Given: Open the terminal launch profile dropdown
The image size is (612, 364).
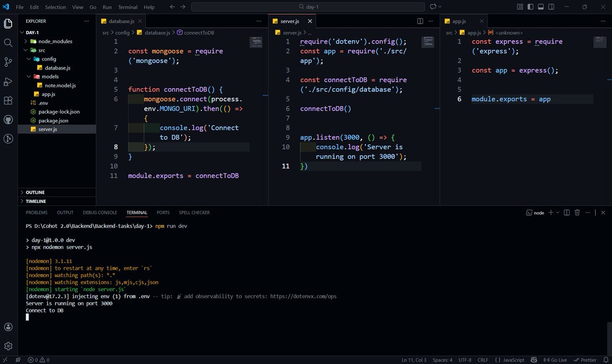Looking at the screenshot, I should tap(557, 213).
